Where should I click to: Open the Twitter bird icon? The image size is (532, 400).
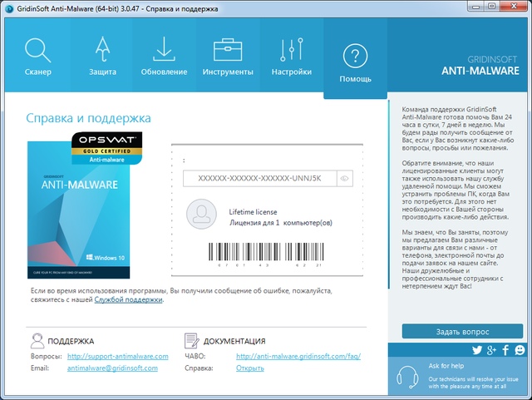[477, 350]
